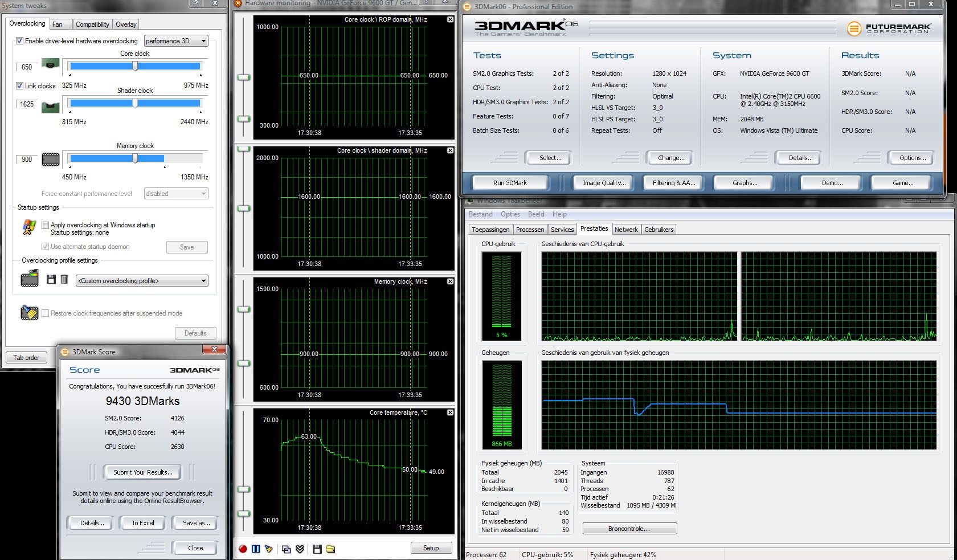Viewport: 957px width, 560px height.
Task: Click Submit Your Results button
Action: [x=142, y=472]
